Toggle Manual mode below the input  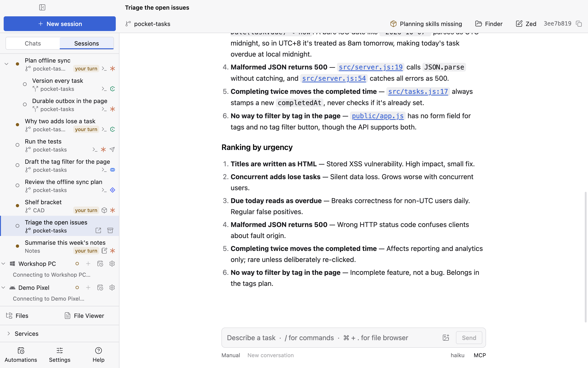point(231,355)
